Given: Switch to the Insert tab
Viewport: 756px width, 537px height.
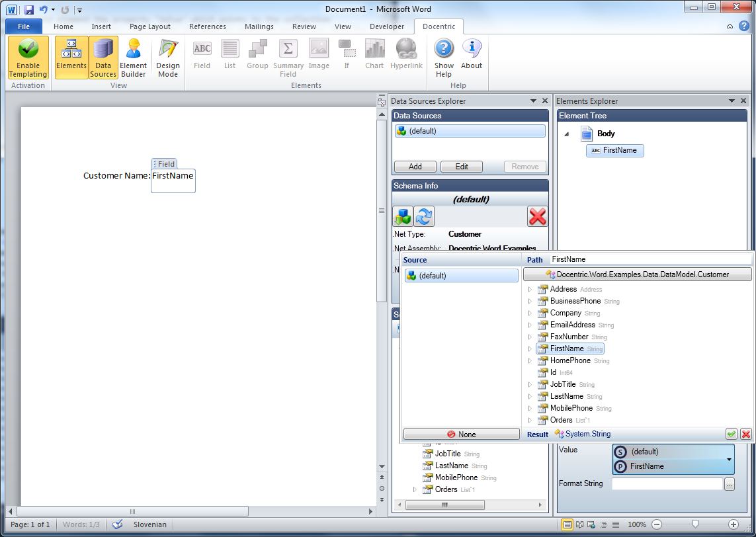Looking at the screenshot, I should tap(101, 26).
